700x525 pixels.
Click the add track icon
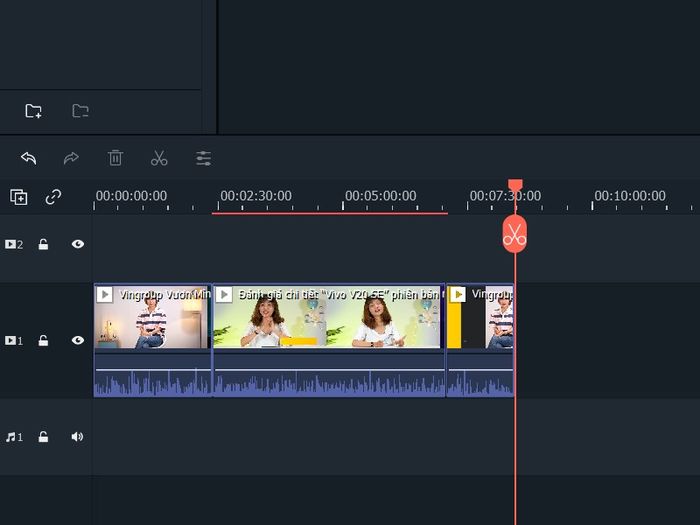(x=19, y=196)
